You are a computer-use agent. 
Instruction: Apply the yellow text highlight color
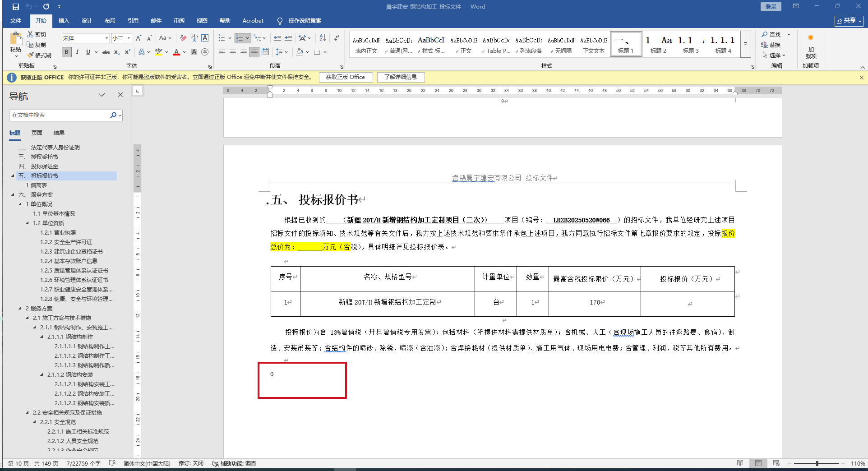click(x=158, y=52)
